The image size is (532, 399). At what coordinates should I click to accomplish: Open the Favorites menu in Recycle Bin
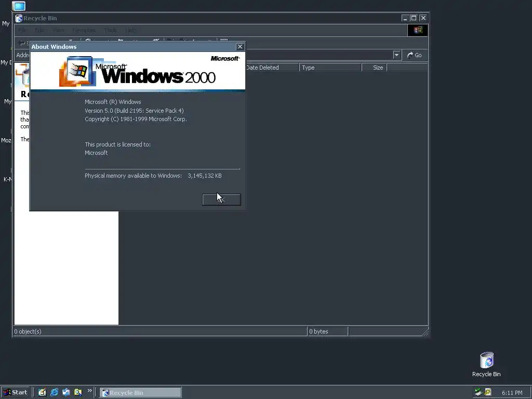pyautogui.click(x=84, y=30)
